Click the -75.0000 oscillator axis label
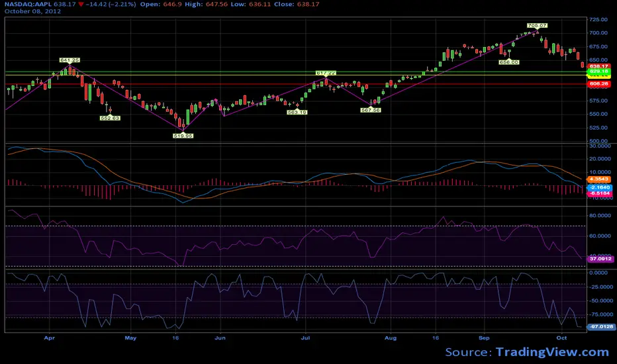 tap(600, 314)
